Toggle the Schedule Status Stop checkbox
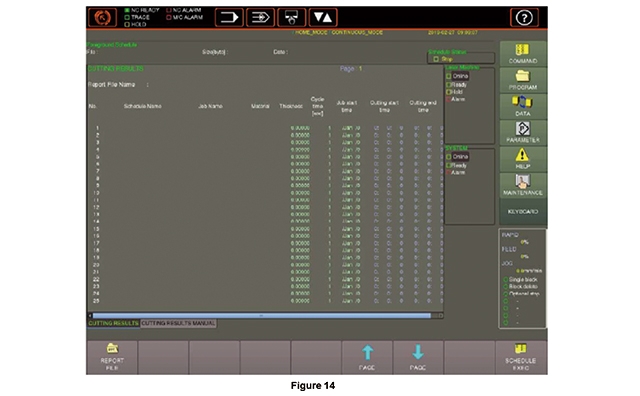The image size is (640, 396). 436,59
